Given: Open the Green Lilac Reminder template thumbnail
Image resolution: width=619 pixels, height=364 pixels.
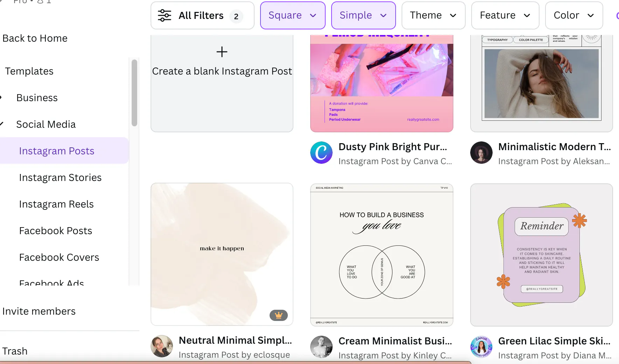Looking at the screenshot, I should pyautogui.click(x=541, y=254).
